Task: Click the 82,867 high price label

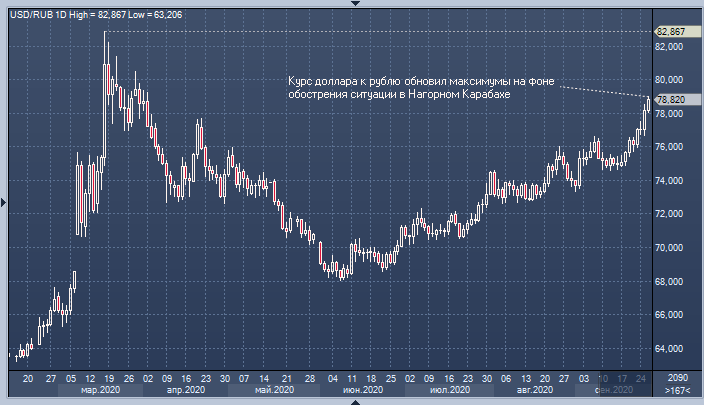Action: coord(670,32)
